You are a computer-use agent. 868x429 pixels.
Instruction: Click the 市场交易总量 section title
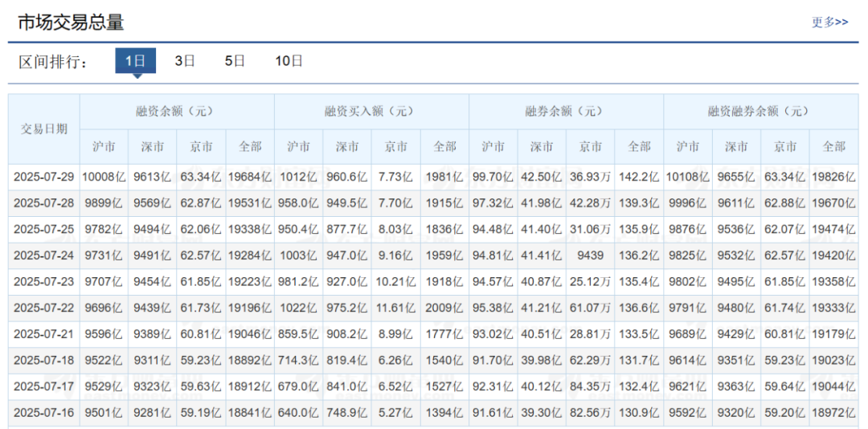(72, 22)
